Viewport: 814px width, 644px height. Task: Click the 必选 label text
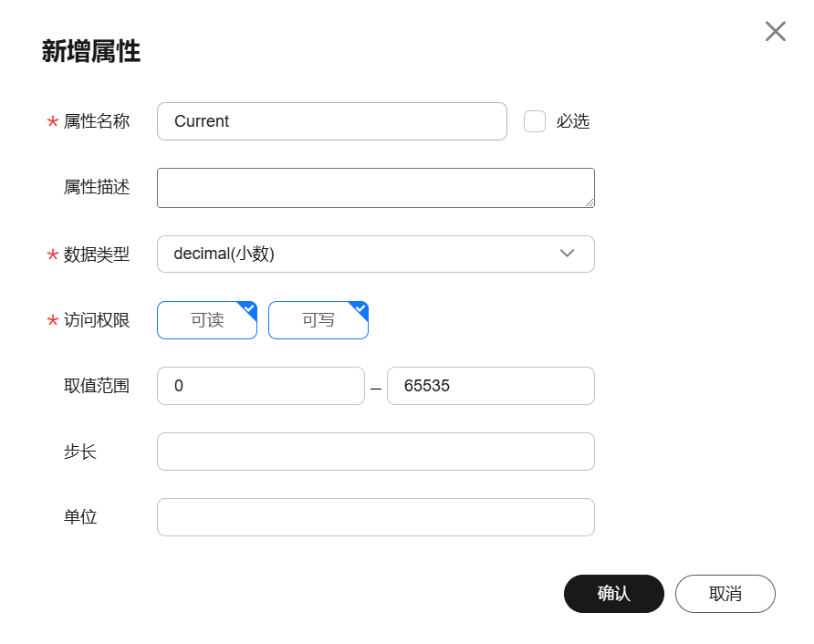pyautogui.click(x=572, y=121)
